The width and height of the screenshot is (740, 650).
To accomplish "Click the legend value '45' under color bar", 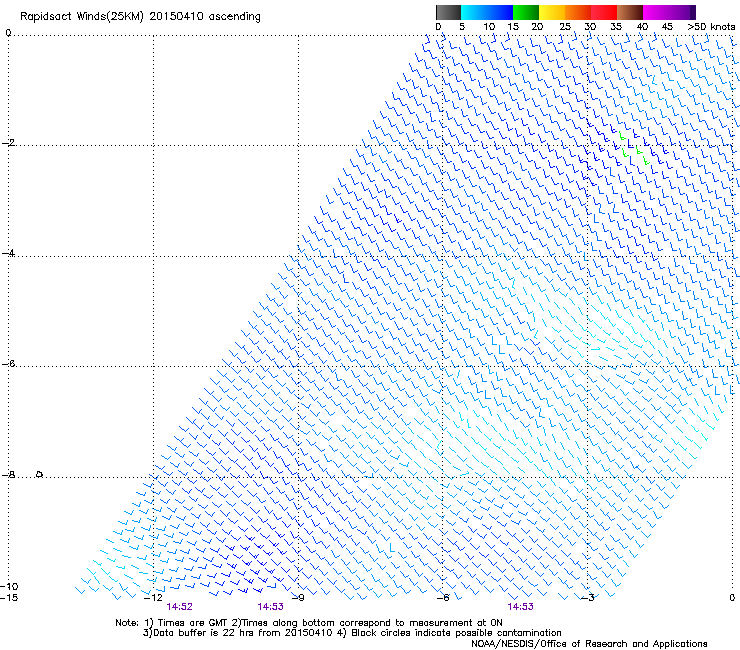I will (x=667, y=27).
